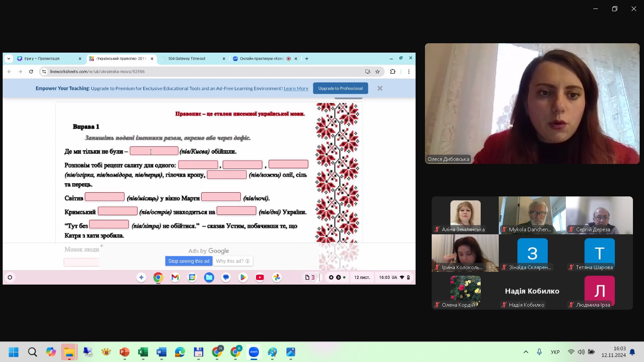The width and height of the screenshot is (644, 362).
Task: Open File Explorer in taskbar
Action: pos(69,352)
